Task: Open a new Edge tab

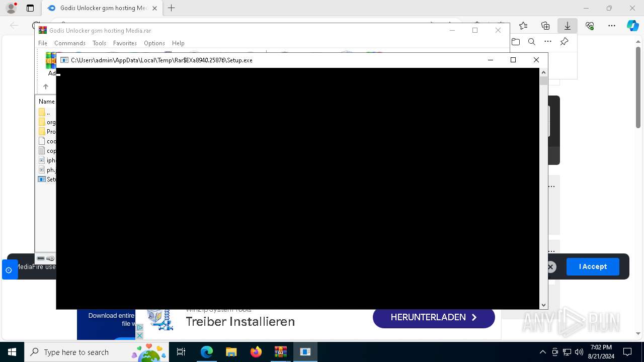Action: pos(172,8)
